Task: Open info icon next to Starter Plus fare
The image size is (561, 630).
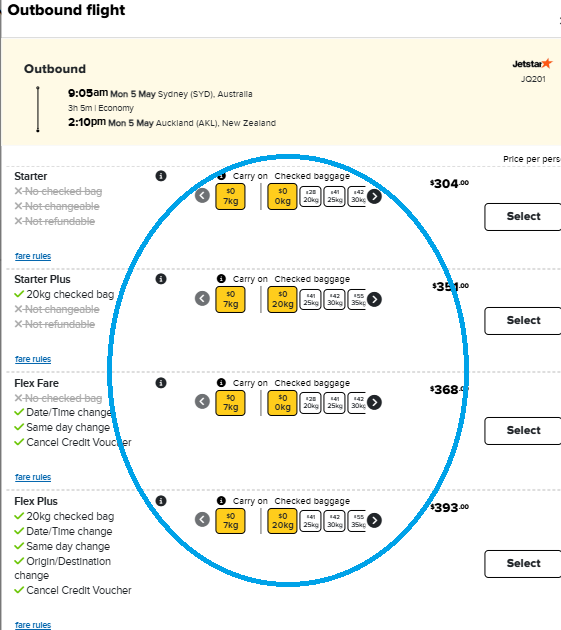Action: [x=161, y=279]
